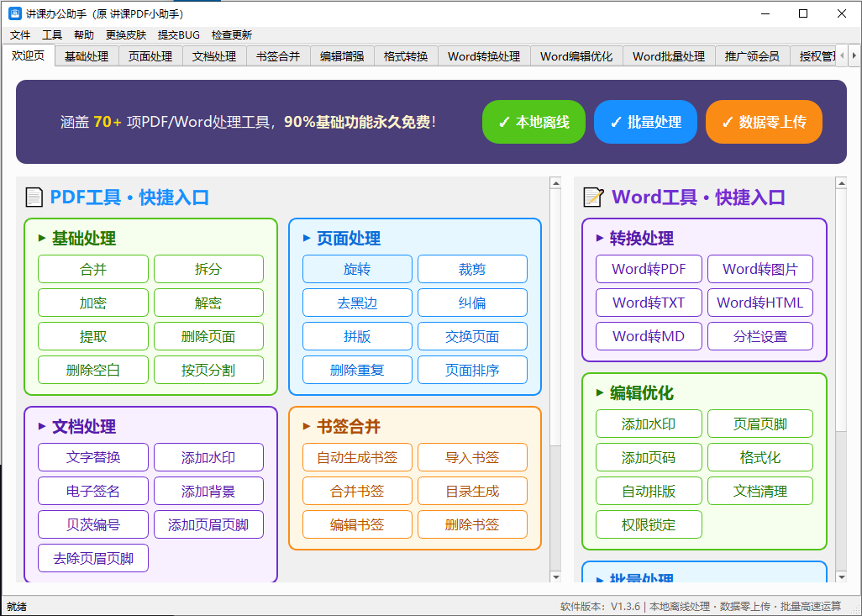Click the 旋转 button
The image size is (862, 616).
tap(357, 269)
